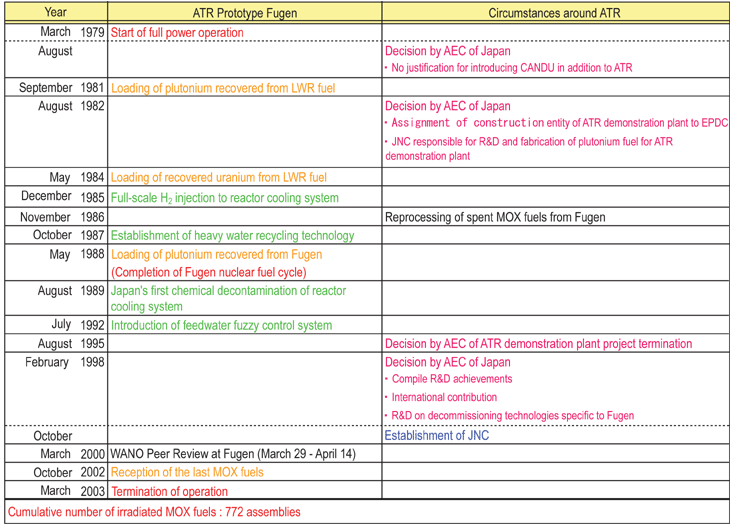Click the 'ATR Prototype Fugen' column header
This screenshot has width=730, height=524.
(x=245, y=13)
